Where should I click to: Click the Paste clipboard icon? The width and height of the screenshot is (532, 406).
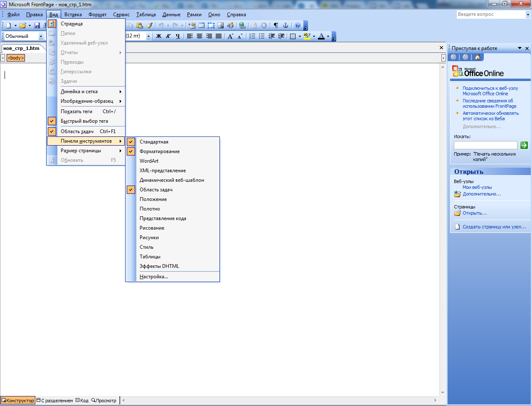(140, 25)
